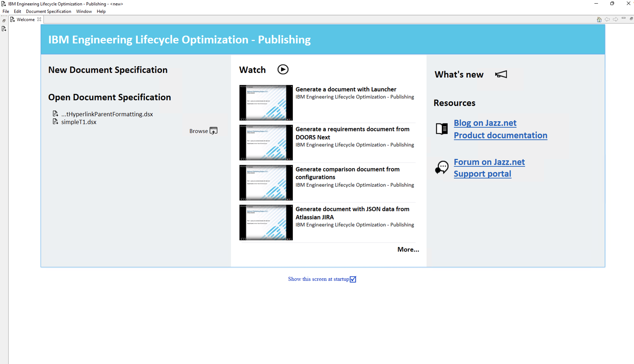The width and height of the screenshot is (634, 364).
Task: Open Product documentation link
Action: (500, 135)
